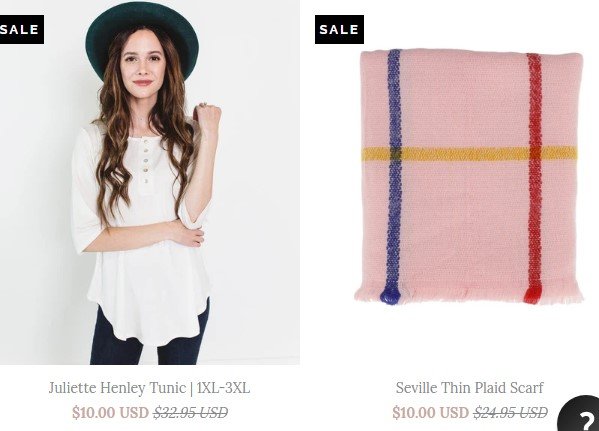The width and height of the screenshot is (599, 431).
Task: Click the SALE badge above the plaid scarf
Action: point(339,29)
